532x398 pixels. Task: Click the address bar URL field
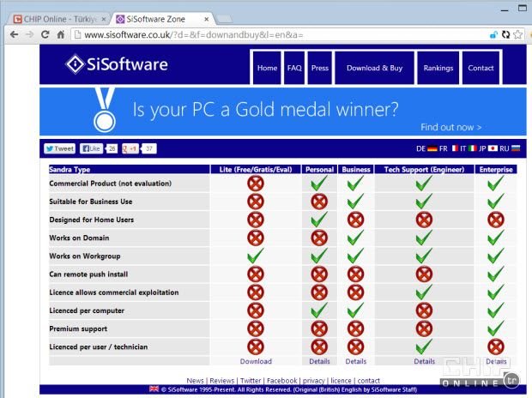(257, 35)
